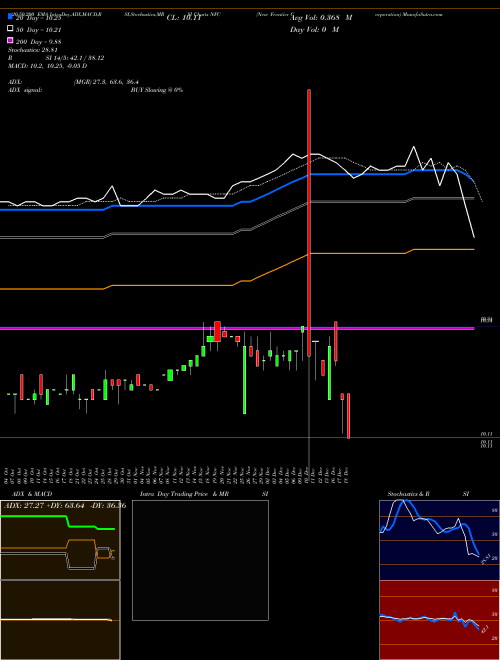
Task: Click the 'ADX signal:' label
Action: [25, 90]
